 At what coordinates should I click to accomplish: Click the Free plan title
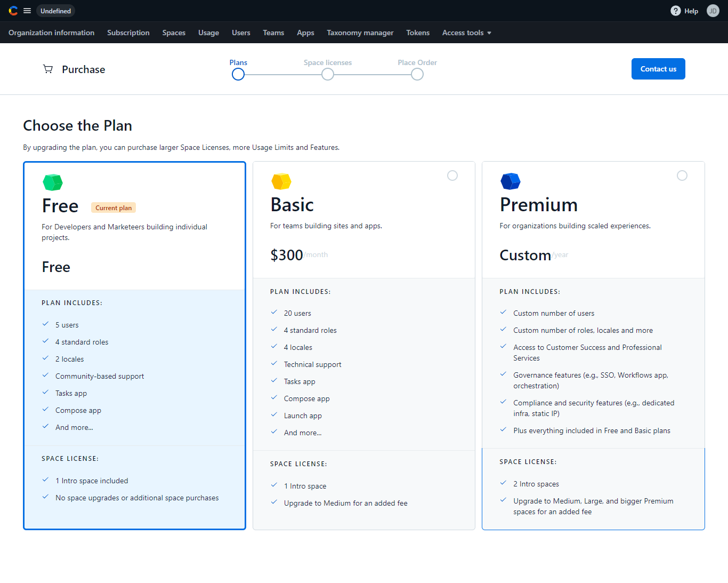pyautogui.click(x=60, y=206)
